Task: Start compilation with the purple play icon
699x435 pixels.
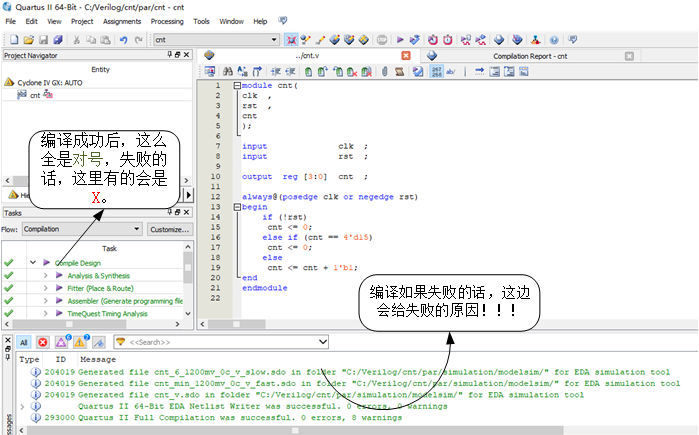Action: (x=400, y=40)
